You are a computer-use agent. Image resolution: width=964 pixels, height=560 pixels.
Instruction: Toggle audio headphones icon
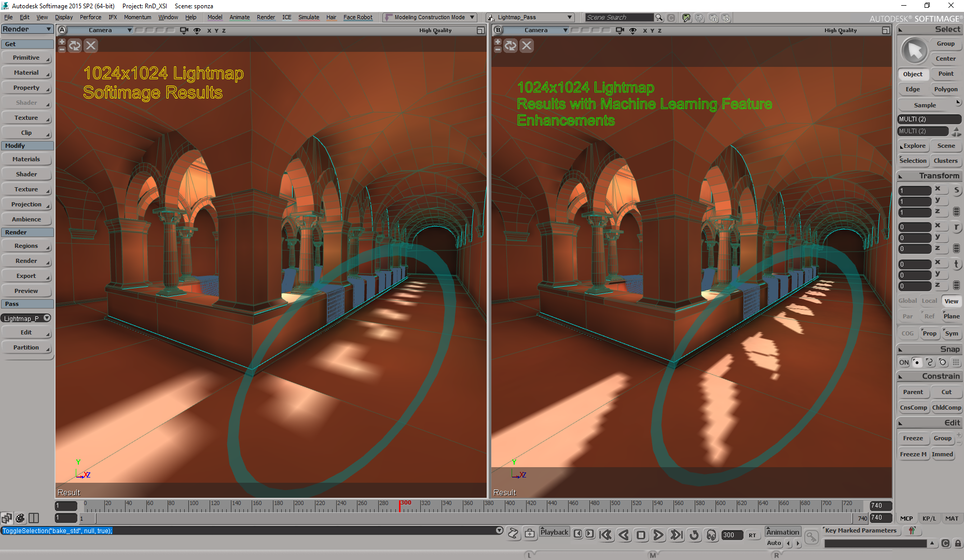(x=711, y=535)
